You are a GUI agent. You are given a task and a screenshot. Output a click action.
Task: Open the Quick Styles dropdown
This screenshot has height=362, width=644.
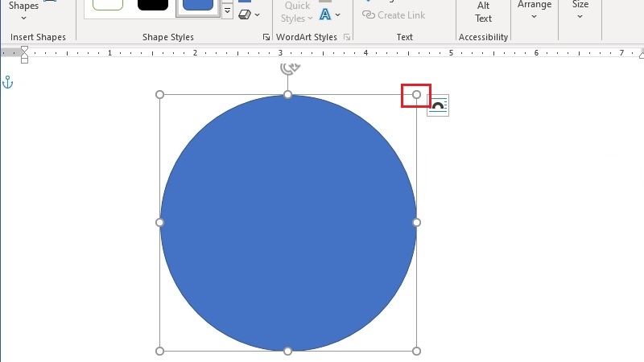point(297,12)
